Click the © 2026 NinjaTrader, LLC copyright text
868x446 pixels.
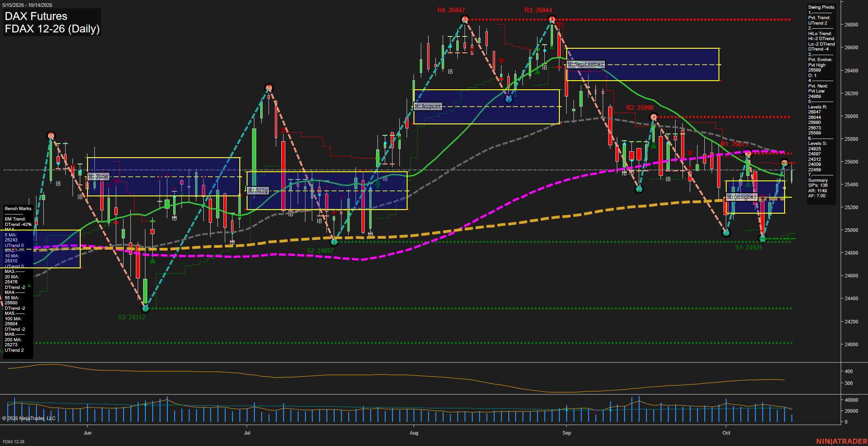pyautogui.click(x=29, y=418)
